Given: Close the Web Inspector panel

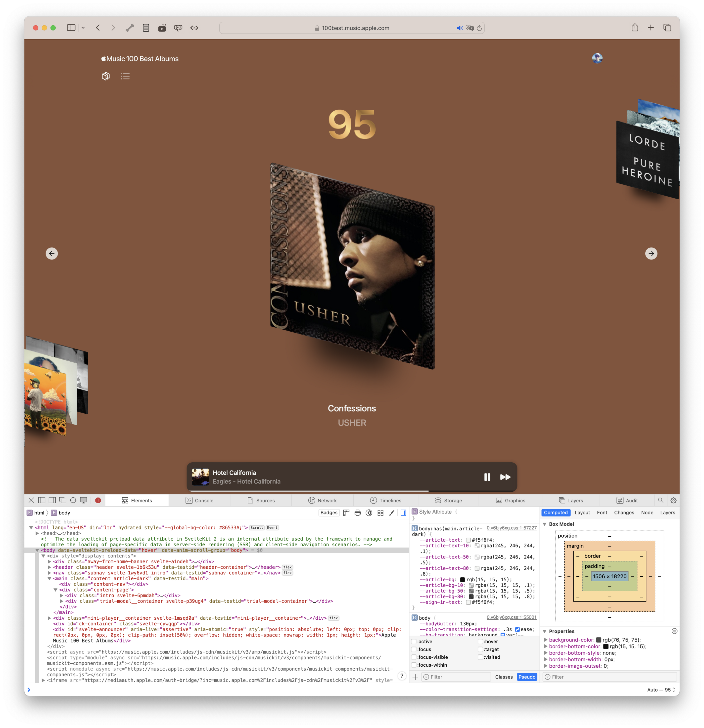Looking at the screenshot, I should tap(31, 500).
